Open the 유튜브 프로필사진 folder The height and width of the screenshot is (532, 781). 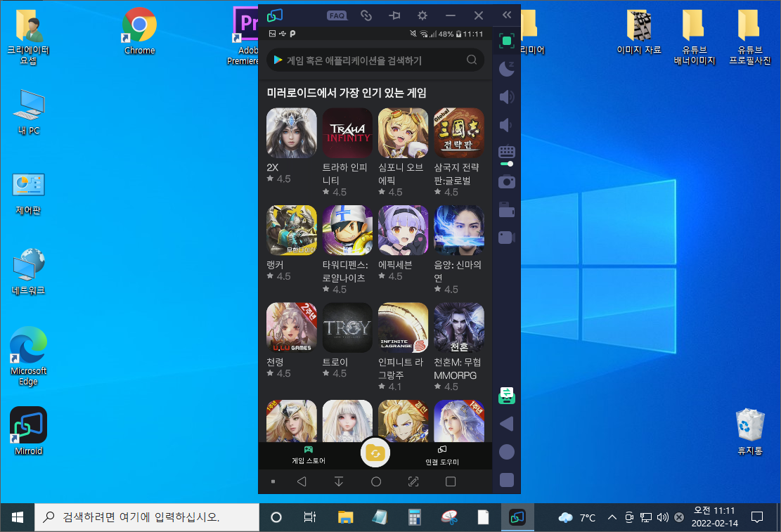coord(749,37)
